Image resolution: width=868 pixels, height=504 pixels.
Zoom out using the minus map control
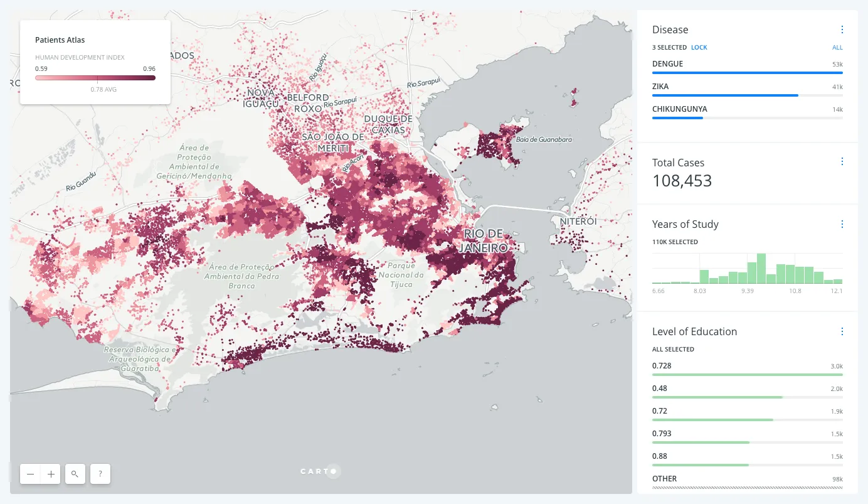(30, 474)
